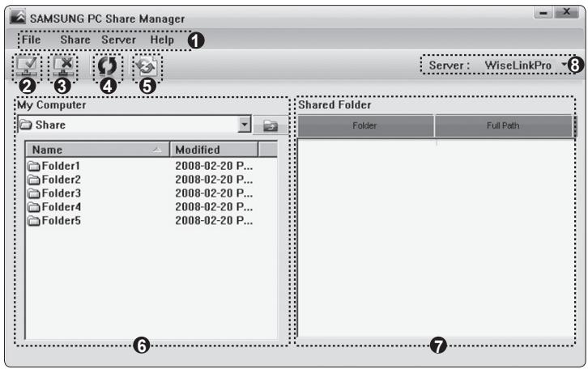The image size is (588, 369).
Task: Sort the list by the Name column header
Action: (x=97, y=149)
